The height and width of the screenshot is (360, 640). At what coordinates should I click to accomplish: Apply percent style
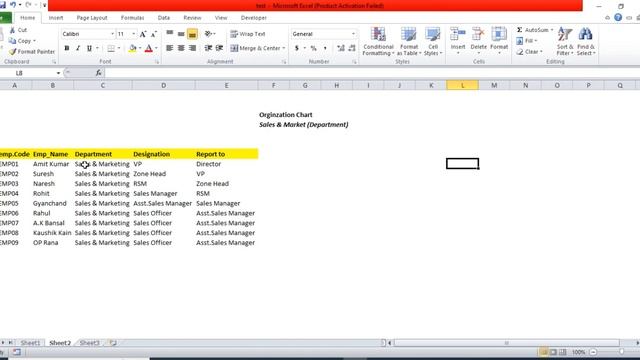point(313,48)
